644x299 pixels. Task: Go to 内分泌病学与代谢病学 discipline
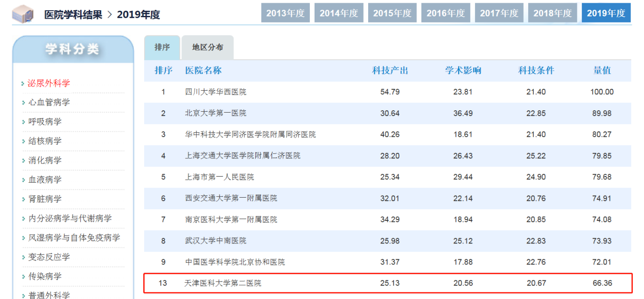(x=70, y=218)
